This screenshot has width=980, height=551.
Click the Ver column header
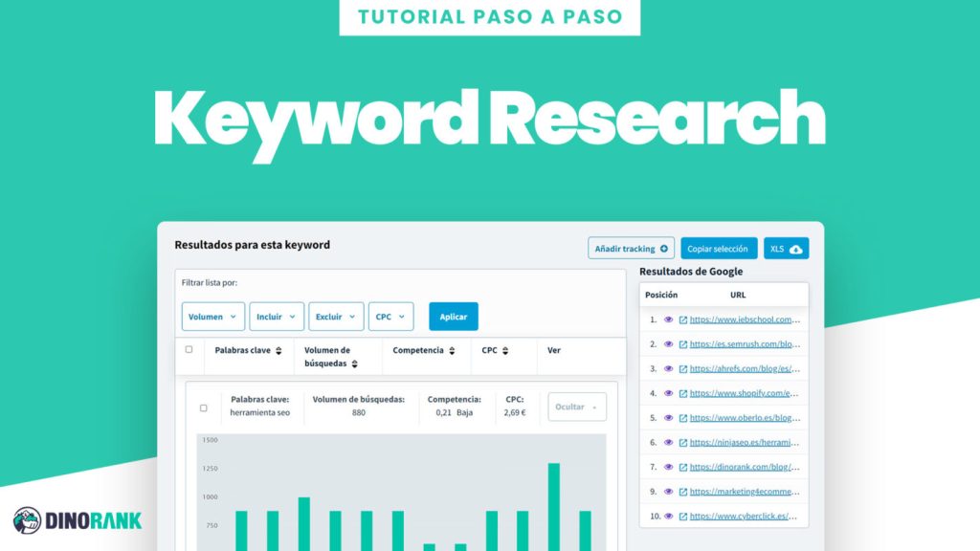pyautogui.click(x=554, y=350)
